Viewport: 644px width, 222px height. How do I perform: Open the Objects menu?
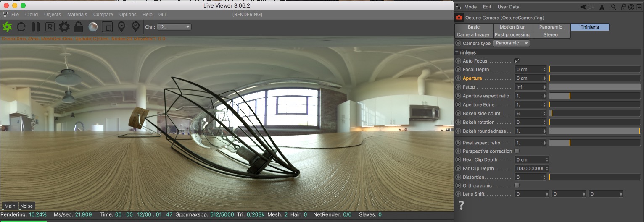pos(53,14)
